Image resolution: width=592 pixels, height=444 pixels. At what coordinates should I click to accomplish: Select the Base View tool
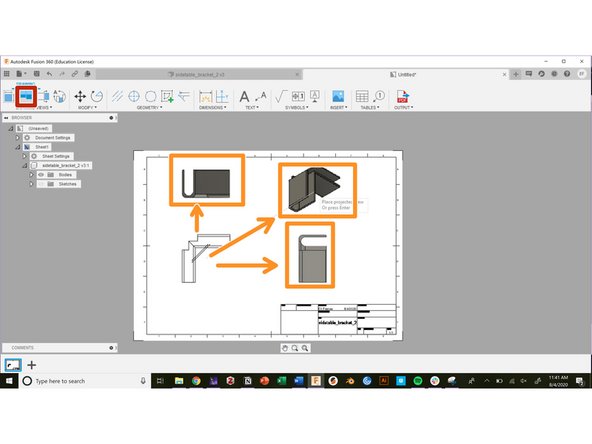click(x=8, y=97)
